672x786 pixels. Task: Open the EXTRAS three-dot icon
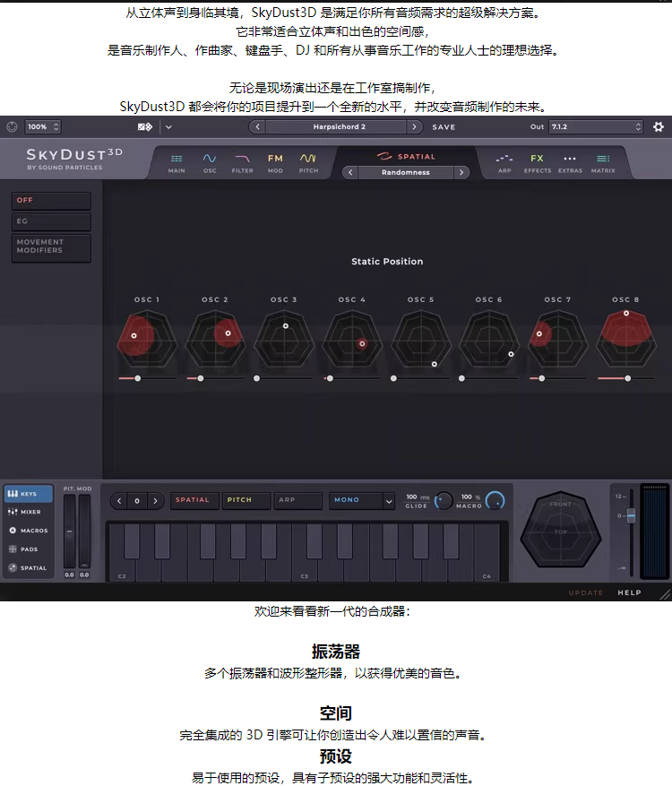tap(570, 163)
